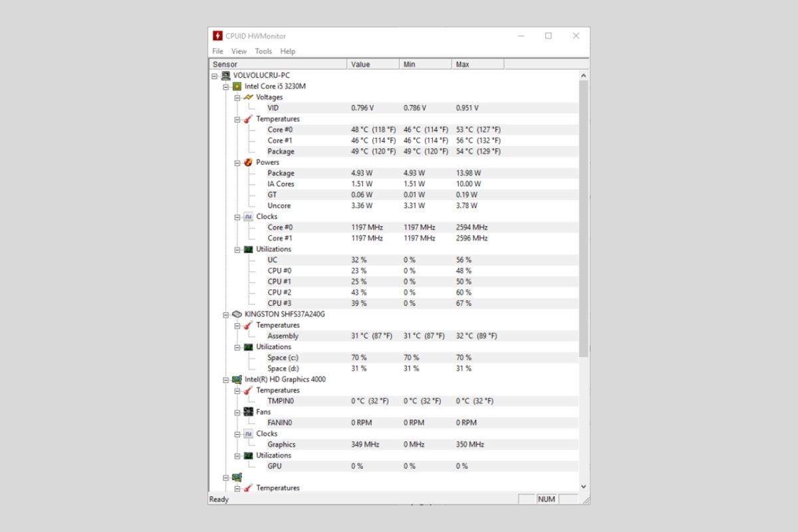
Task: Click the HD Graphics Clocks waveform icon
Action: click(248, 434)
